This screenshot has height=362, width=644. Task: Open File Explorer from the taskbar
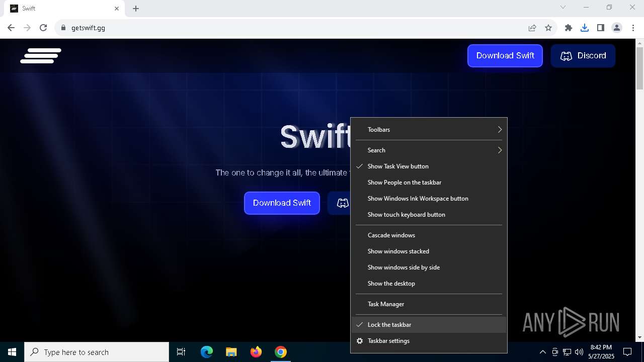coord(231,352)
